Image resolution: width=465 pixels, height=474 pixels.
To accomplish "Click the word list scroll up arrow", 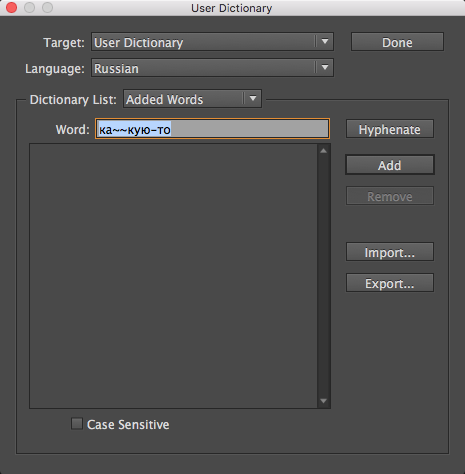I will [323, 151].
